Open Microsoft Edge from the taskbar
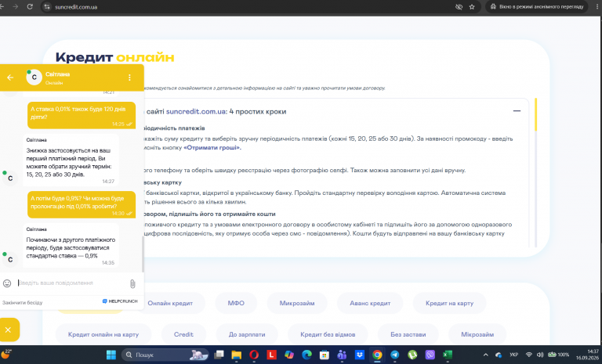 [x=306, y=355]
